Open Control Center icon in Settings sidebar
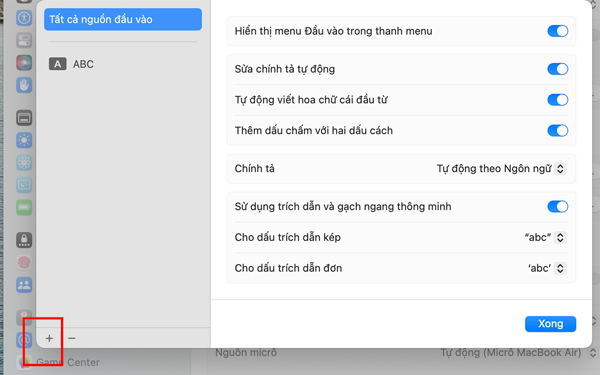 [24, 40]
